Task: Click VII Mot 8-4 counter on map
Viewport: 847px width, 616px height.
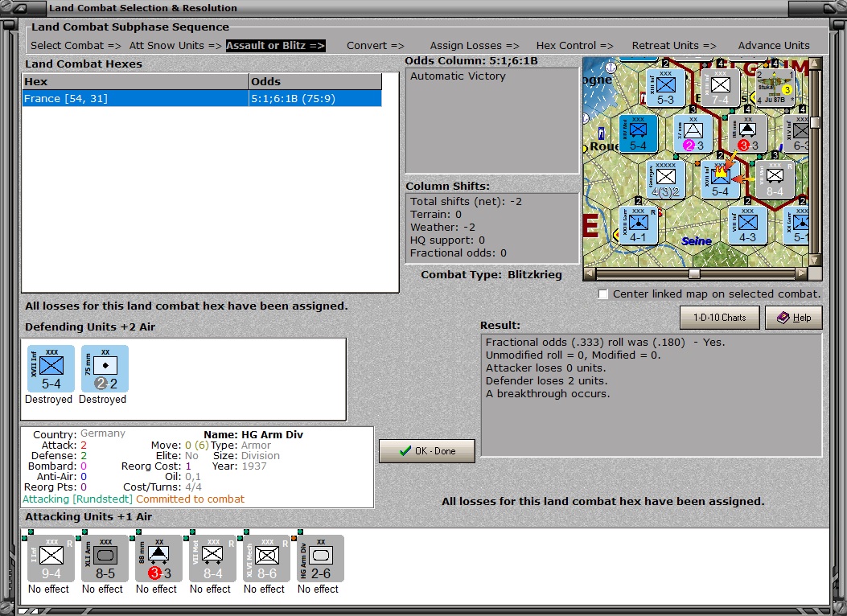Action: [775, 179]
